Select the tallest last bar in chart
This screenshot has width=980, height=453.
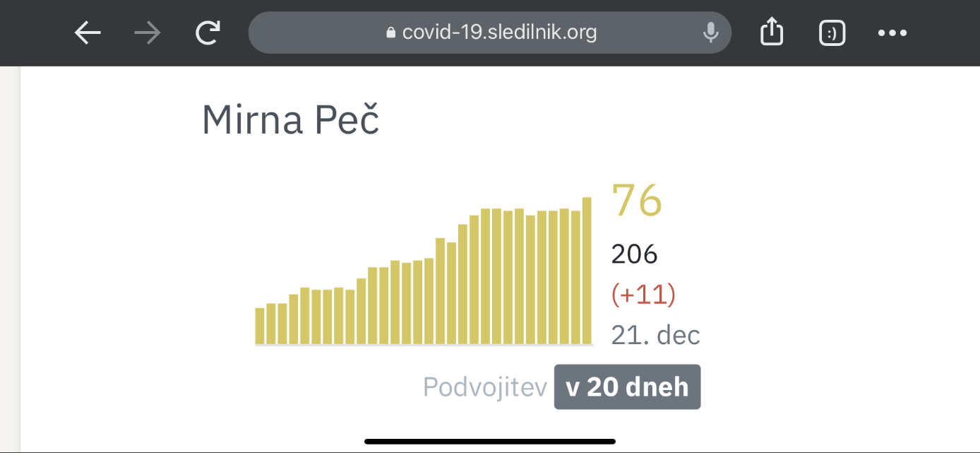coord(587,271)
